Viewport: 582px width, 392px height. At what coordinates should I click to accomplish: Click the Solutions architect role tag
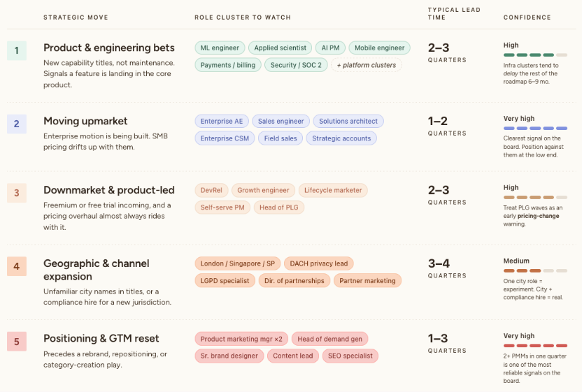click(348, 121)
